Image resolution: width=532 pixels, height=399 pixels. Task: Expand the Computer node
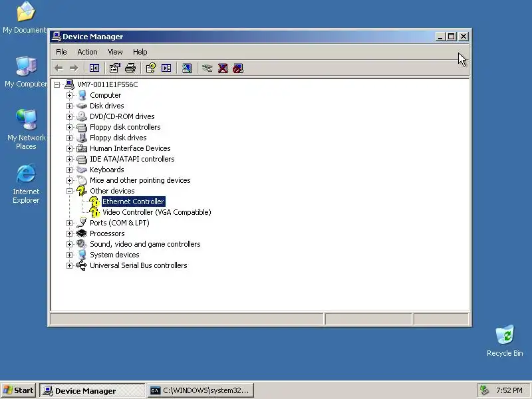[70, 95]
